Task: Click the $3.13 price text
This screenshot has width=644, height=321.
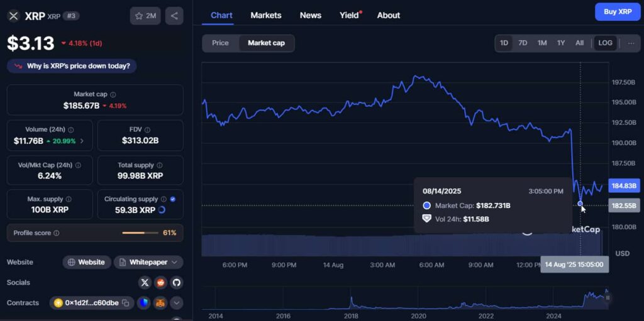Action: 31,43
